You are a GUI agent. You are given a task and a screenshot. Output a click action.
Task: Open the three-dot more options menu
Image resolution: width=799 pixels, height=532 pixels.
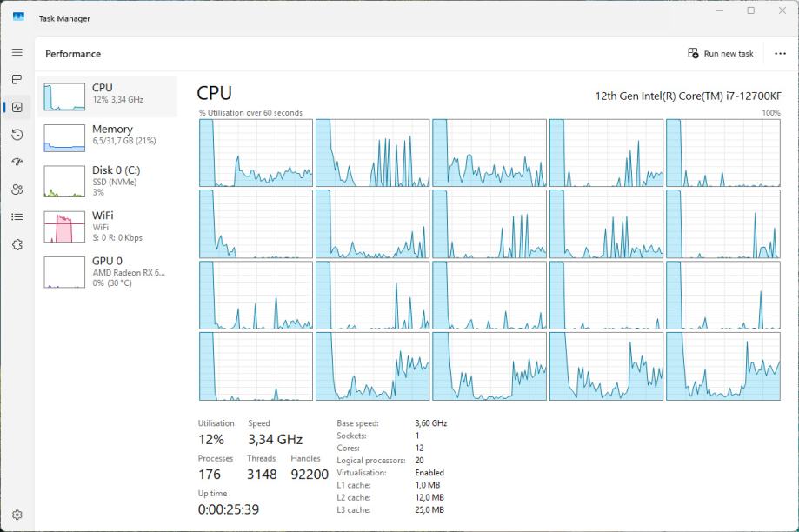(780, 53)
